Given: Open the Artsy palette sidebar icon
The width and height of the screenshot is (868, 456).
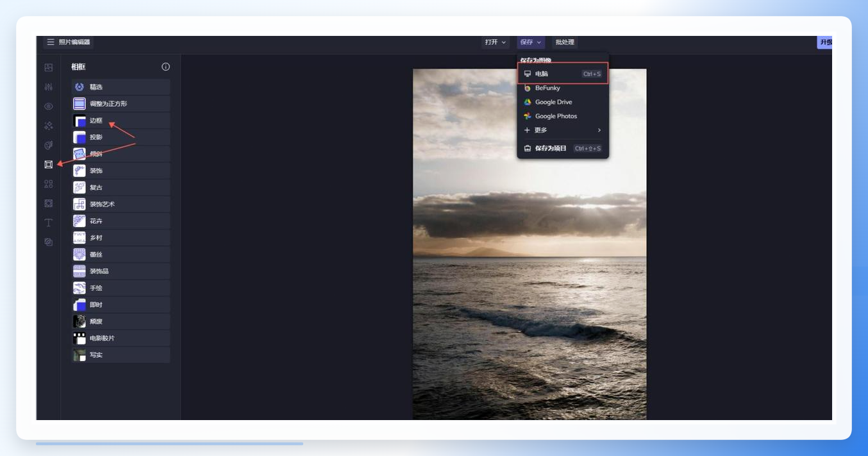Looking at the screenshot, I should (x=49, y=145).
